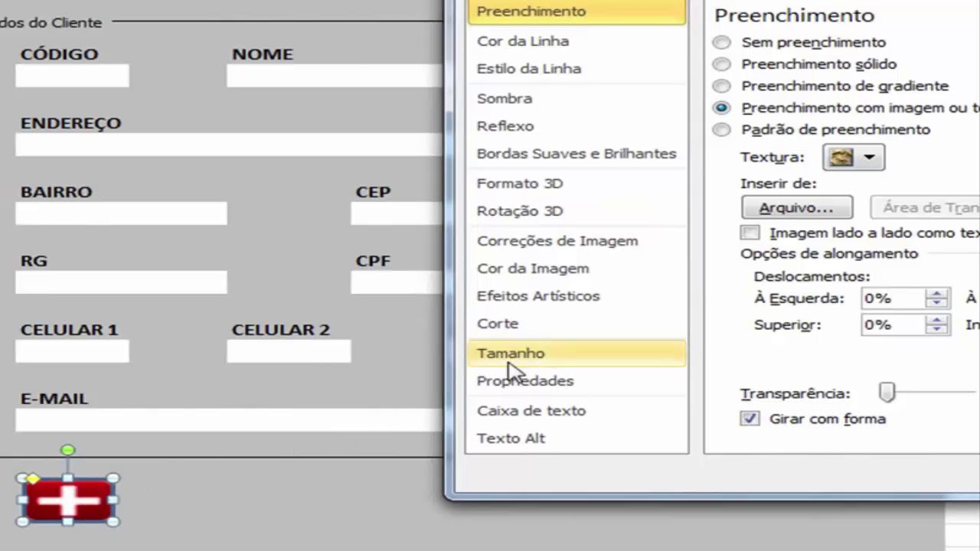980x551 pixels.
Task: Click the CELULAR 2 input field
Action: (289, 351)
